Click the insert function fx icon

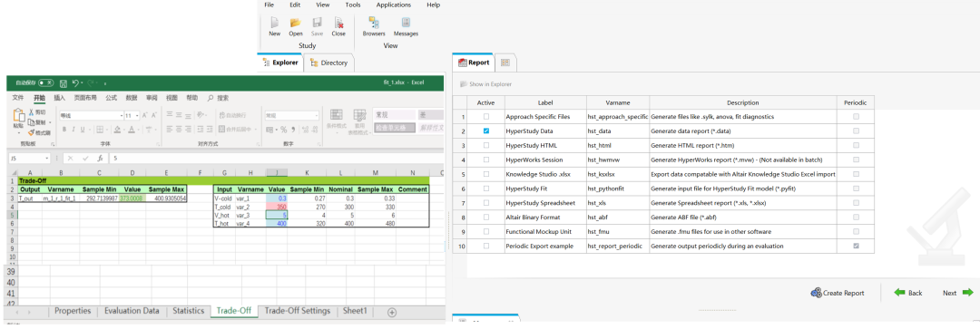coord(100,159)
